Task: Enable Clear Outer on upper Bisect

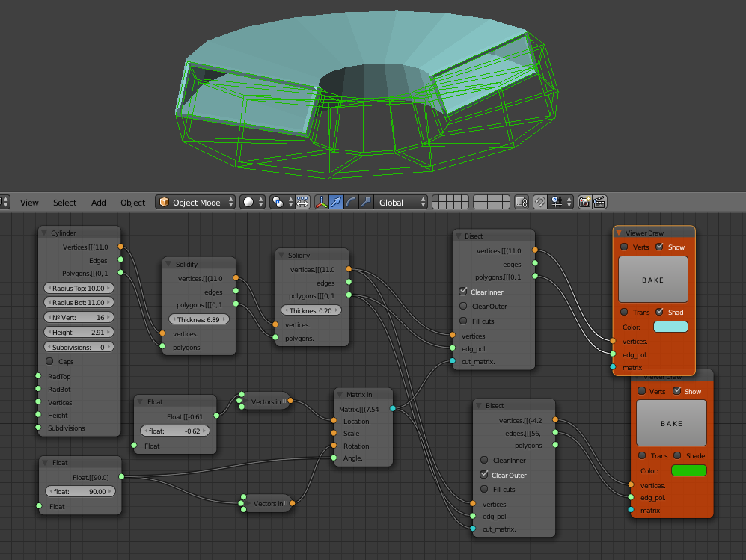Action: point(463,306)
